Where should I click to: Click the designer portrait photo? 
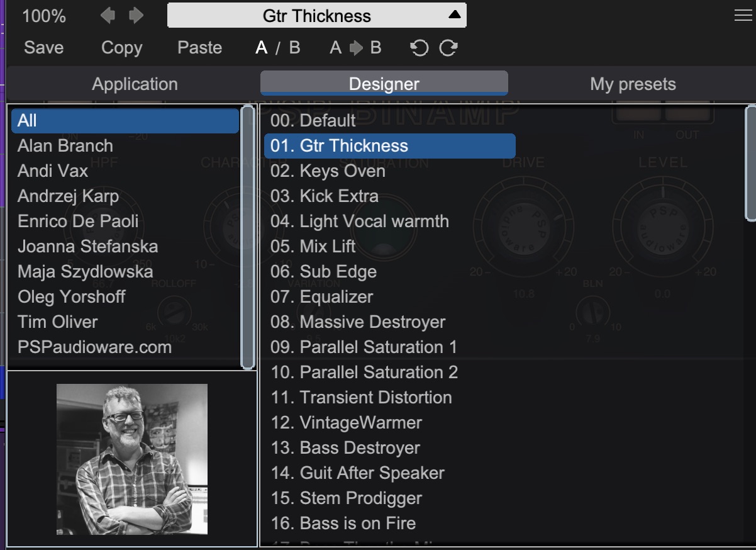point(132,459)
